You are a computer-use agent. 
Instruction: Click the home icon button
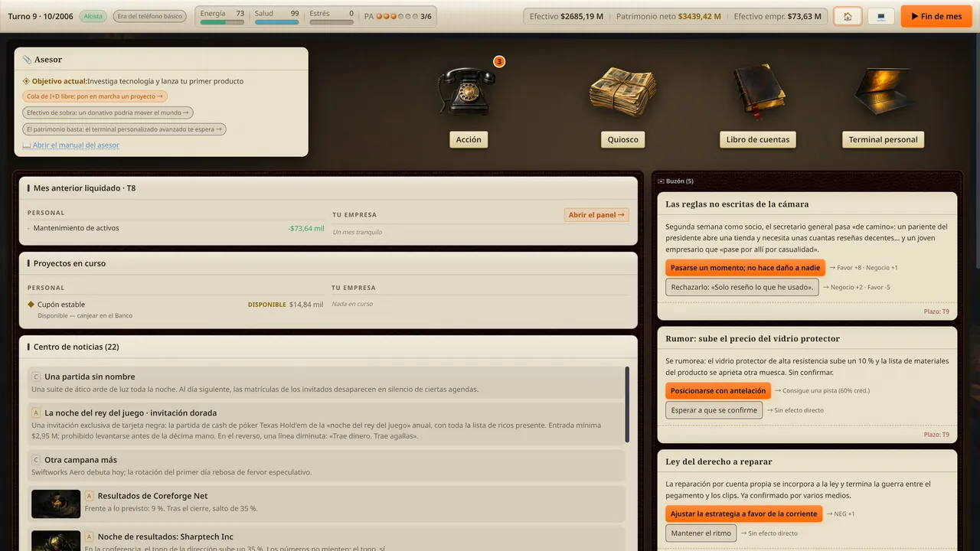848,16
